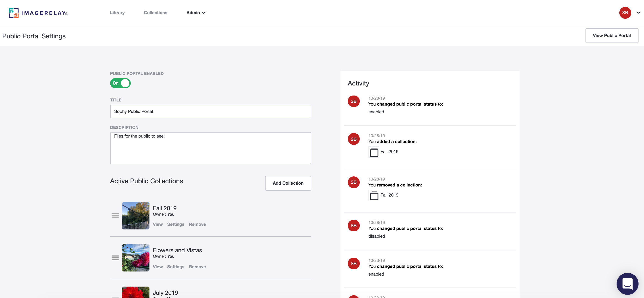Click the 'disabled' status text
644x298 pixels.
pyautogui.click(x=376, y=236)
